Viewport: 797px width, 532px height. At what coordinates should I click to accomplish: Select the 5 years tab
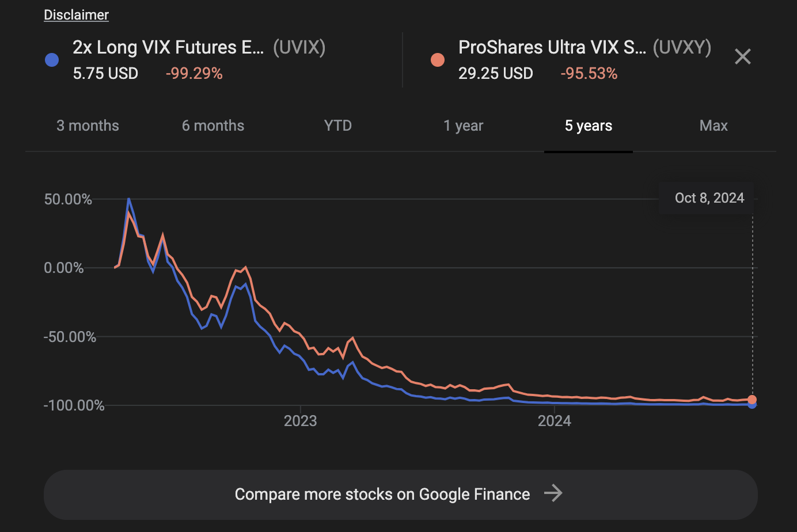(x=589, y=126)
